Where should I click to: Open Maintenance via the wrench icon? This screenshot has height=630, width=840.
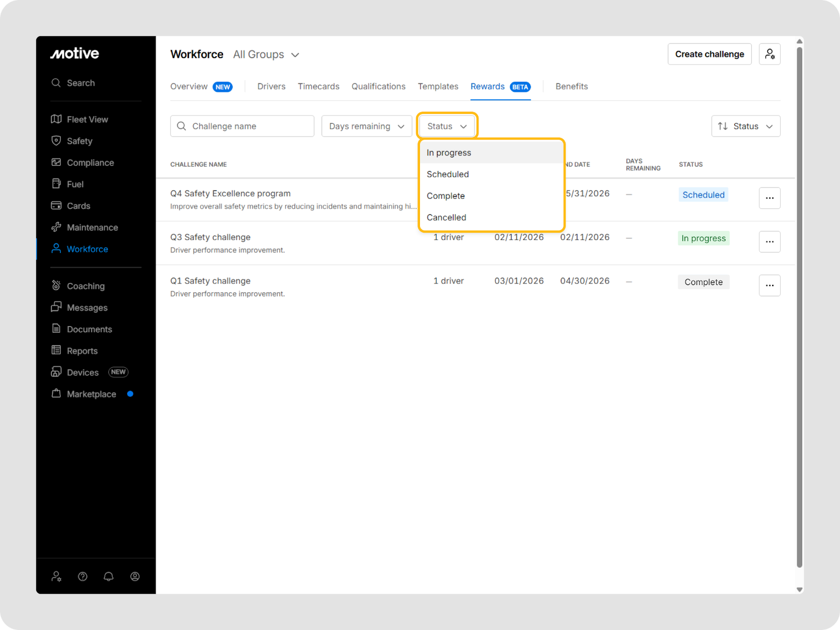[x=56, y=227]
